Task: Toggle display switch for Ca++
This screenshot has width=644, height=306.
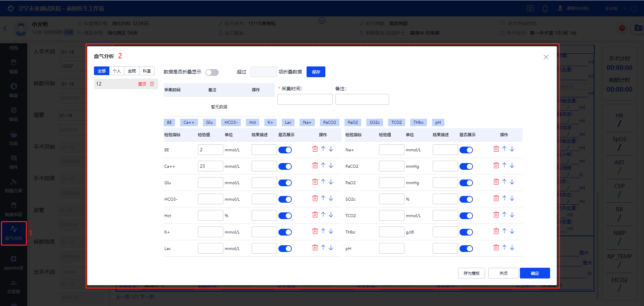Action: click(285, 166)
